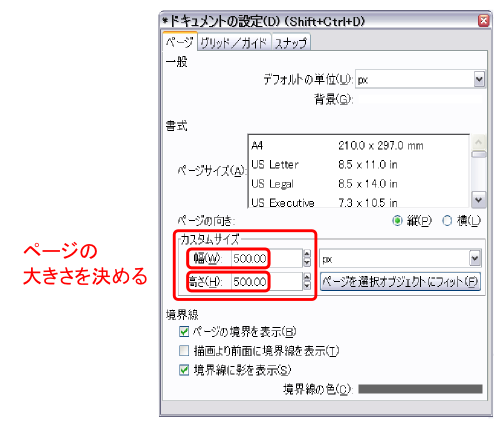The height and width of the screenshot is (430, 500).
Task: Increase height with the up stepper arrow
Action: click(307, 277)
